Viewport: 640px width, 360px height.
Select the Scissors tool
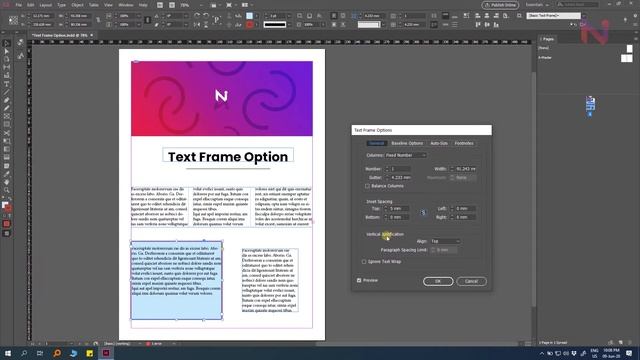point(7,133)
